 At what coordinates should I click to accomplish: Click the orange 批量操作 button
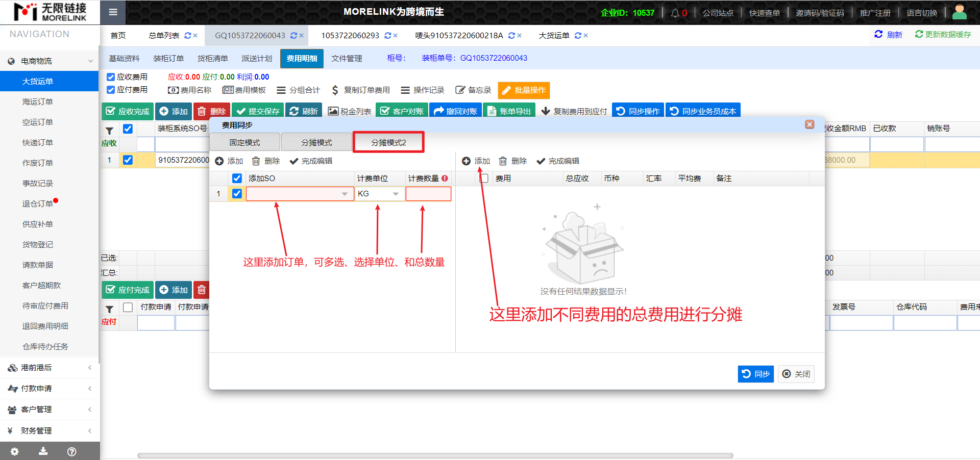524,90
